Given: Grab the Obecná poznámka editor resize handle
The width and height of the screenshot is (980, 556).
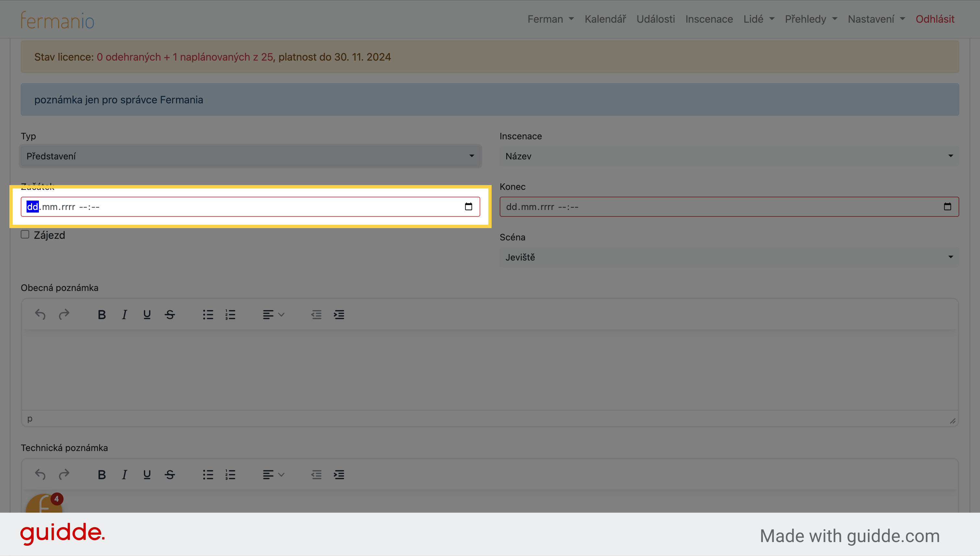Looking at the screenshot, I should pos(952,421).
